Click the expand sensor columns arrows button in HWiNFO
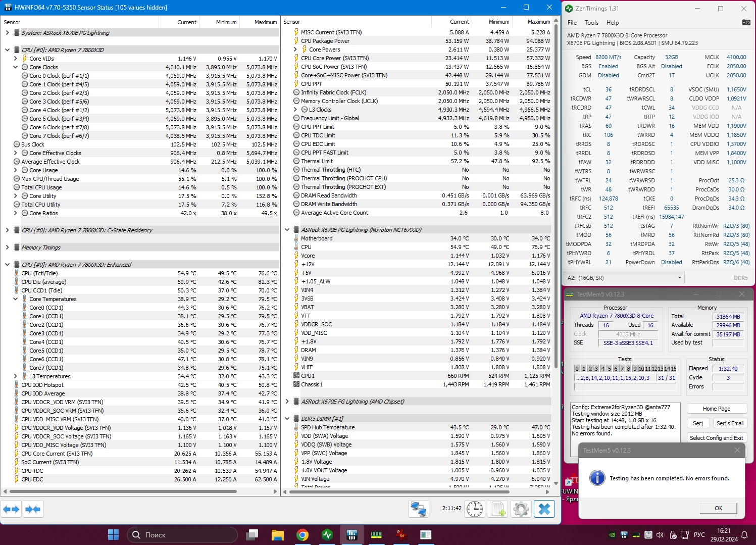The height and width of the screenshot is (545, 756). pos(11,509)
